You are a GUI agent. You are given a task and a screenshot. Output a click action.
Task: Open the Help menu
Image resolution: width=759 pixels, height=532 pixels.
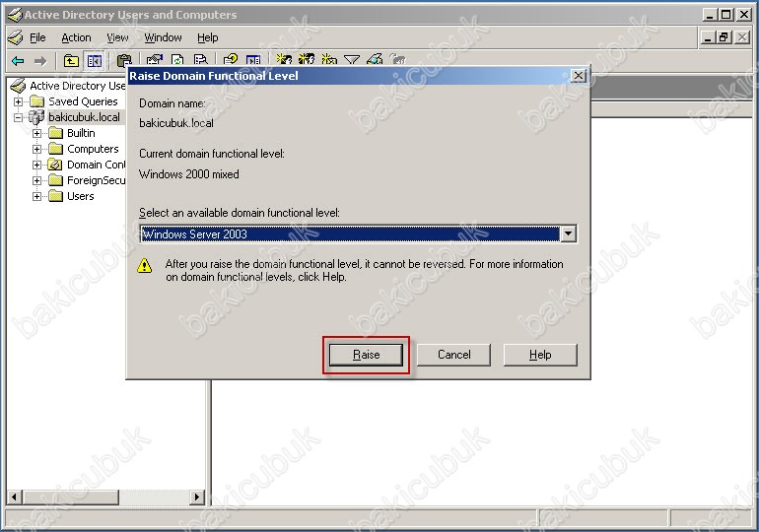pyautogui.click(x=208, y=37)
